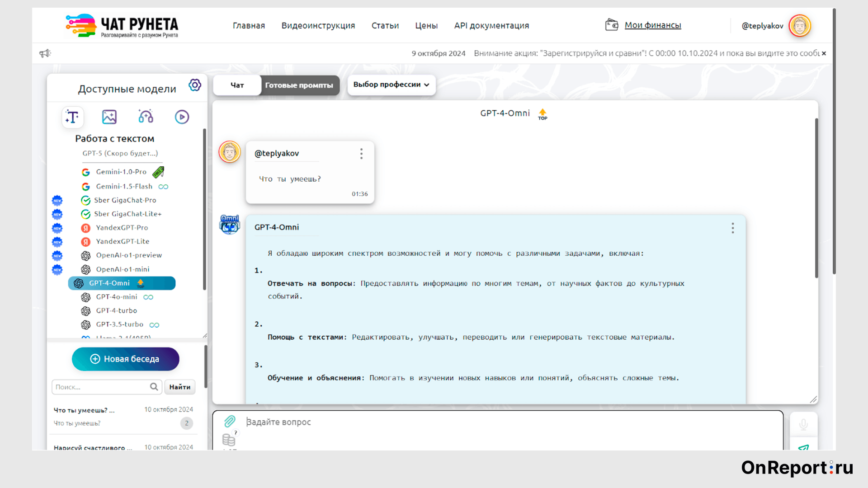
Task: Click the magnifier icon in search field
Action: (x=154, y=387)
